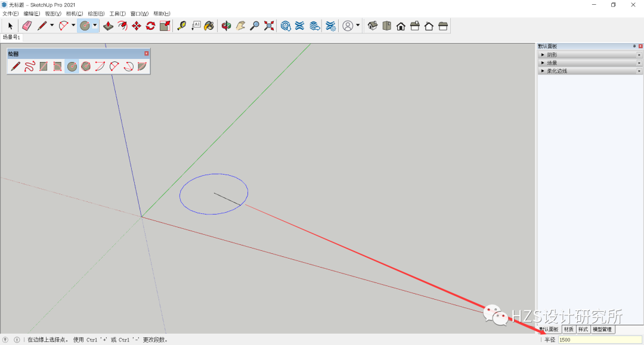
Task: Open the Circle tool dropdown arrow
Action: click(94, 26)
